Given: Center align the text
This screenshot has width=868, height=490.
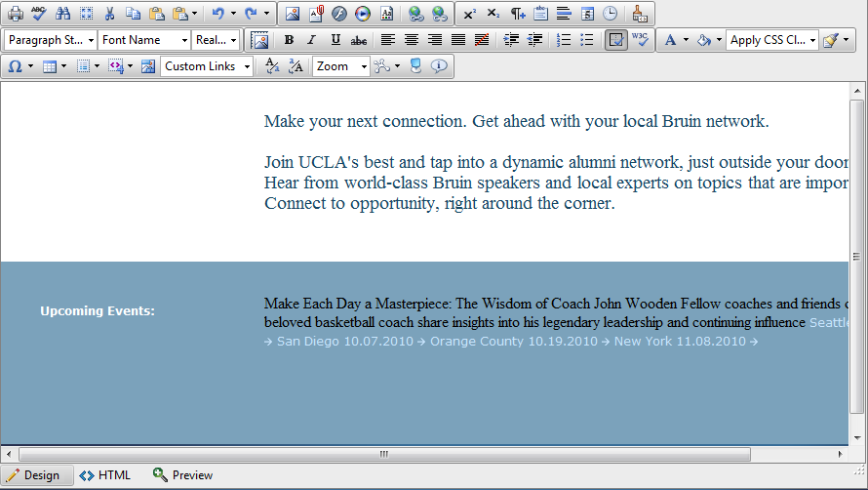Looking at the screenshot, I should tap(411, 40).
